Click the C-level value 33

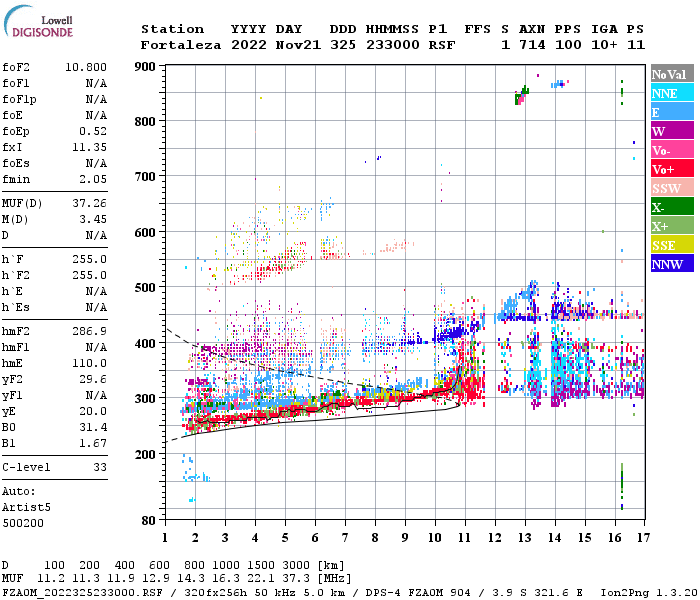100,467
